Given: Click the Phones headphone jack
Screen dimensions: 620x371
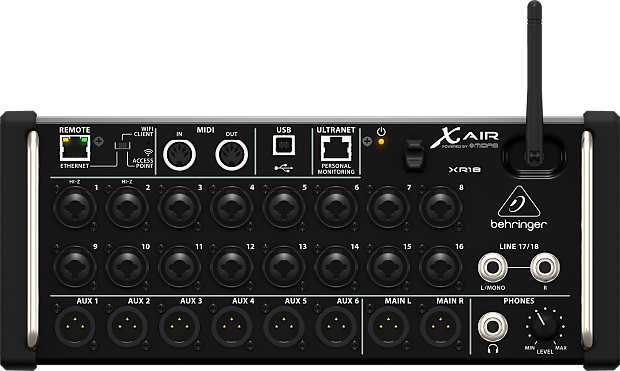Looking at the screenshot, I should pos(493,327).
